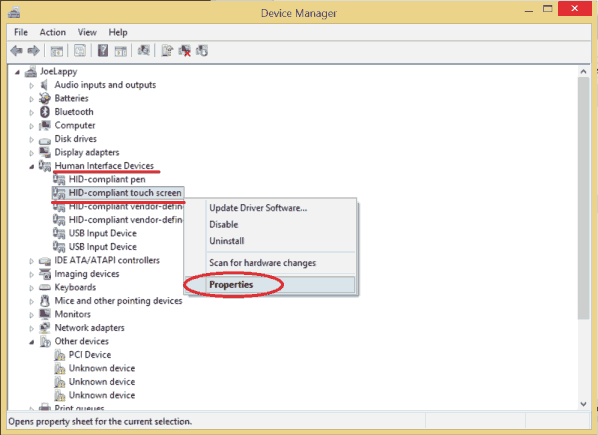Expand the Disk drives category arrow
This screenshot has height=435, width=598.
click(31, 139)
